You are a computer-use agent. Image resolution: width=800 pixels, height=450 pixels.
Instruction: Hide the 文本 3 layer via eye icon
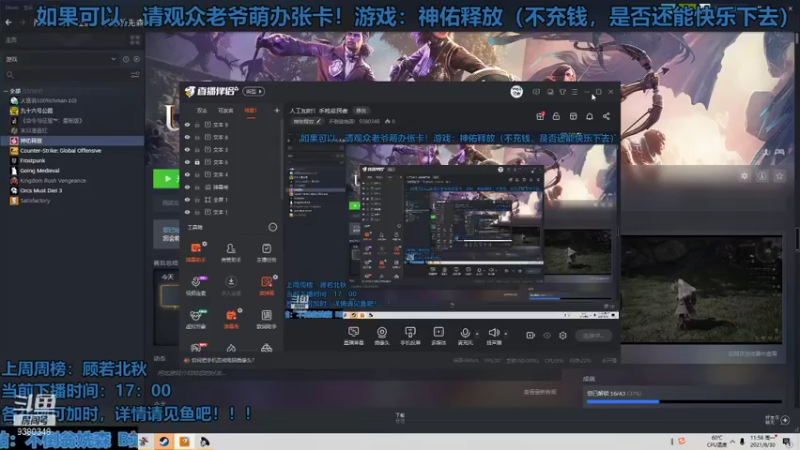(187, 149)
